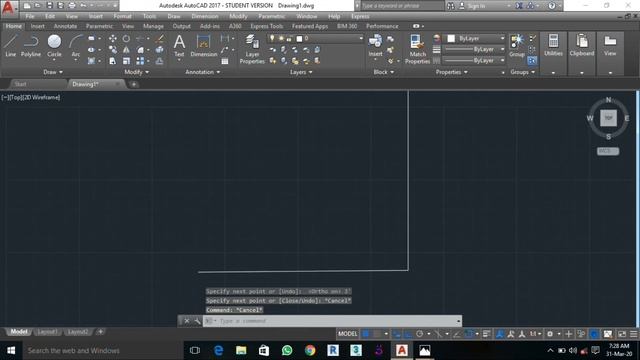Add a new drawing tab with plus button
The image size is (640, 360).
(x=133, y=84)
